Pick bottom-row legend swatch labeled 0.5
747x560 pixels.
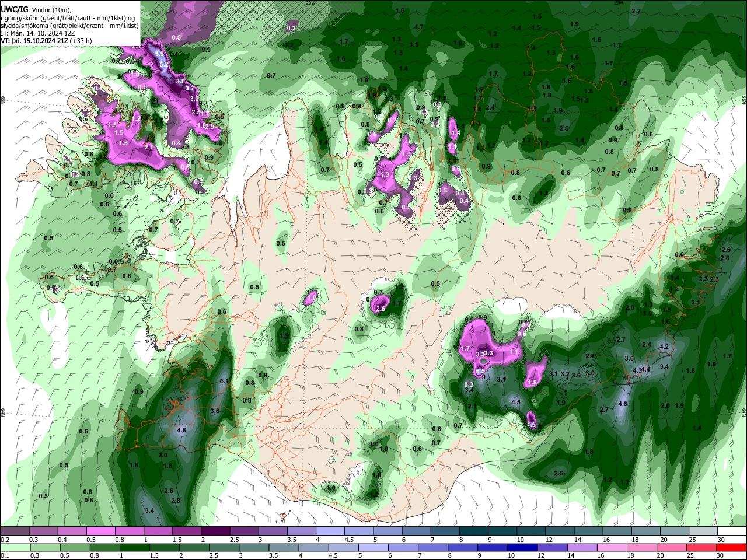(x=75, y=547)
